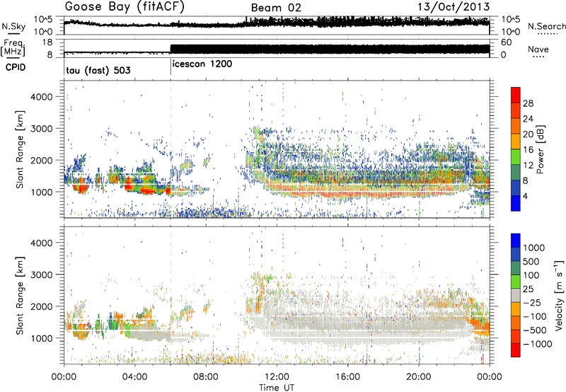Click the 'Power [dB]' colorbar label
The height and width of the screenshot is (392, 566).
click(x=540, y=149)
